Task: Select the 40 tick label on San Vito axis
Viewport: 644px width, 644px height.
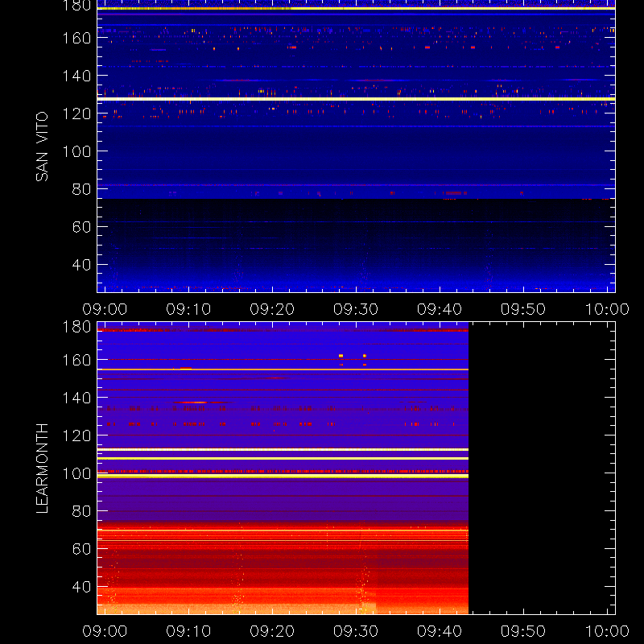Action: 81,265
